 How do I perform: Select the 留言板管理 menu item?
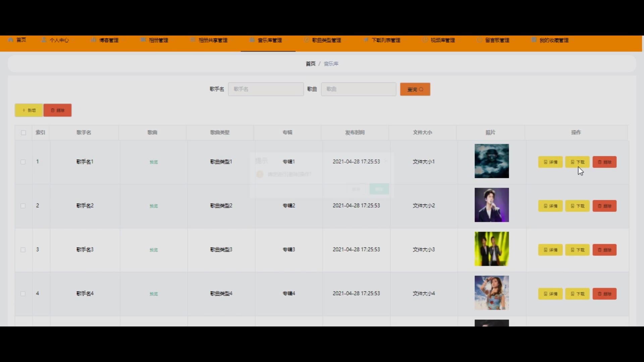[x=497, y=40]
